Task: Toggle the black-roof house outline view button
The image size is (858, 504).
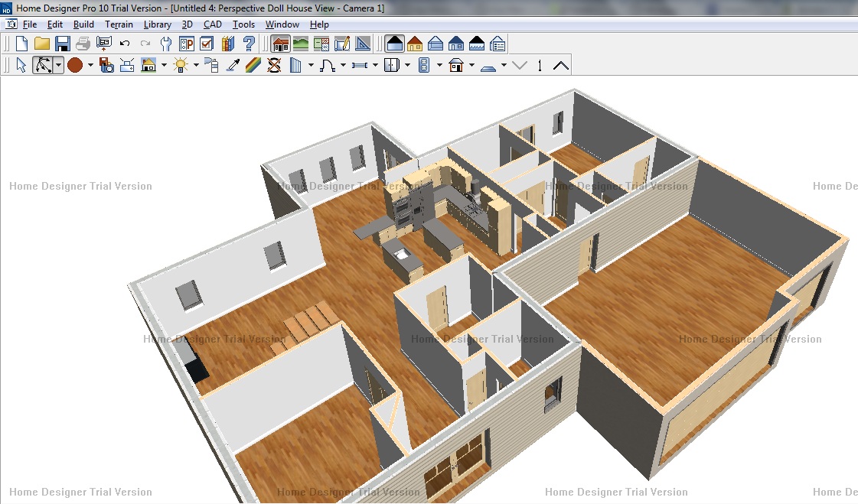Action: pyautogui.click(x=394, y=44)
